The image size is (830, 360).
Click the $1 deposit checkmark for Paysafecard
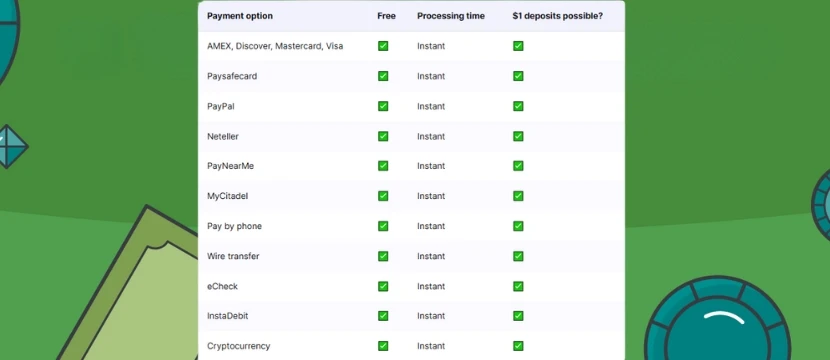coord(518,76)
